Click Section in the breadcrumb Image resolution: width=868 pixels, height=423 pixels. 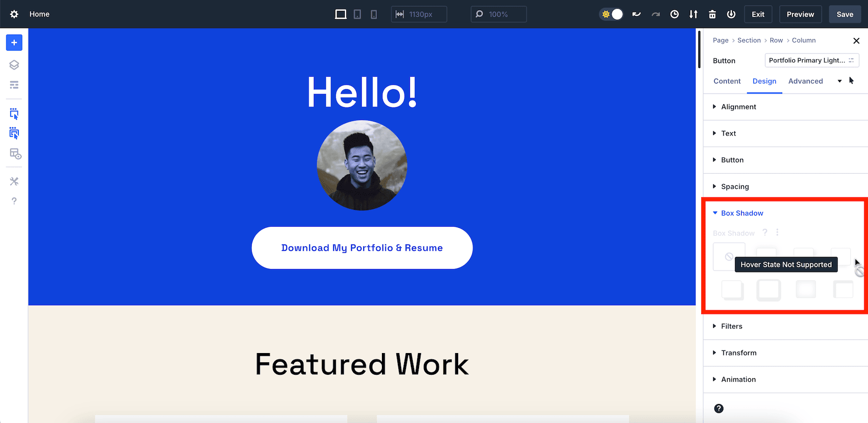pyautogui.click(x=749, y=41)
